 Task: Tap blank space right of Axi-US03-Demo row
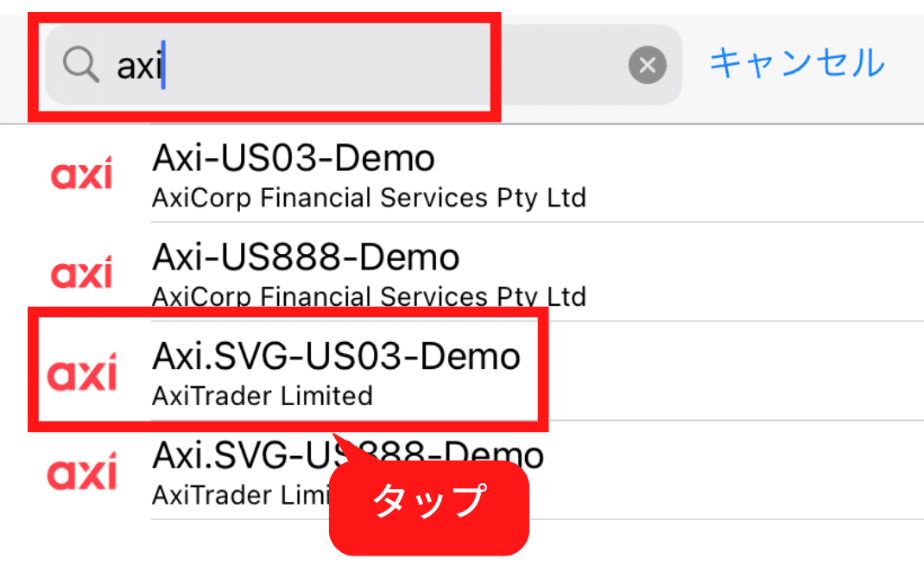pos(754,174)
